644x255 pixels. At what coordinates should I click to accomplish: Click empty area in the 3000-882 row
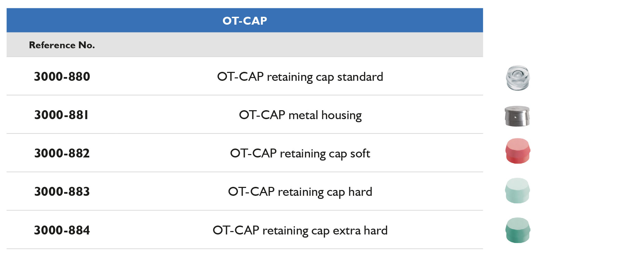[427, 153]
